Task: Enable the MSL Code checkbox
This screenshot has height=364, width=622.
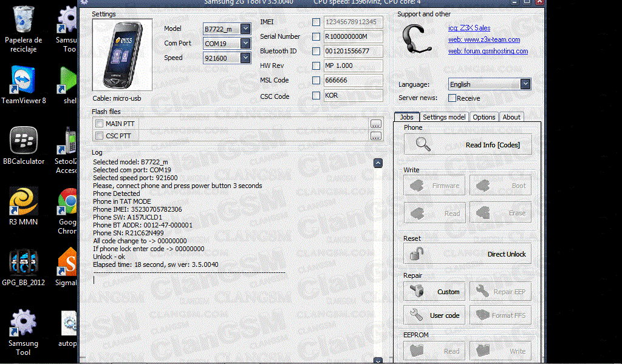Action: click(316, 81)
